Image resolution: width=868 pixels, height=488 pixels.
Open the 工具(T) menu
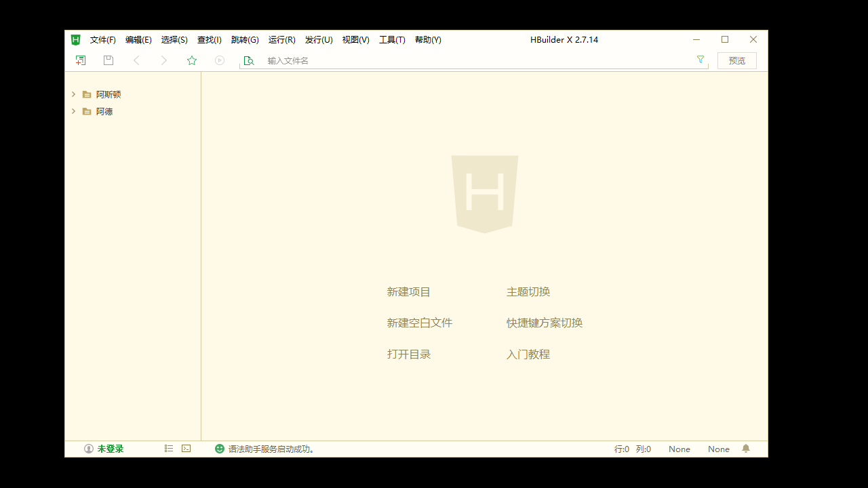tap(392, 40)
